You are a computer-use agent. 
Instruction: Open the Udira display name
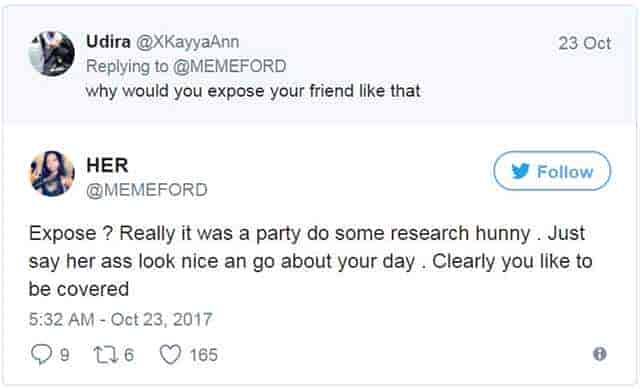pos(108,42)
